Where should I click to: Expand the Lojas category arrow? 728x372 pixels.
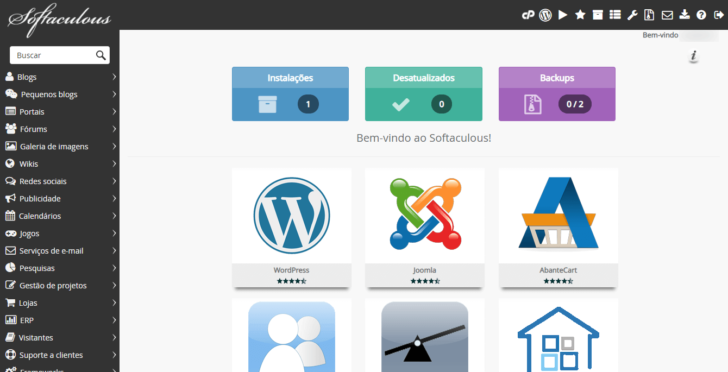114,303
